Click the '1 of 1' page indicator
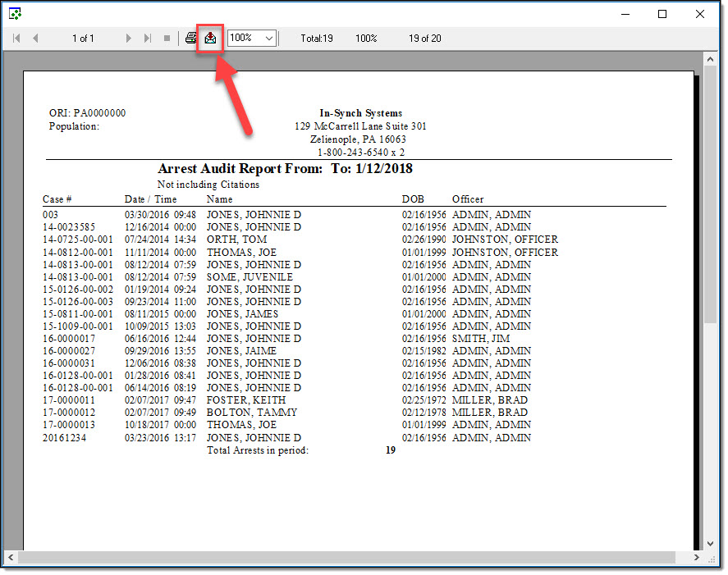This screenshot has height=575, width=728. pyautogui.click(x=83, y=39)
